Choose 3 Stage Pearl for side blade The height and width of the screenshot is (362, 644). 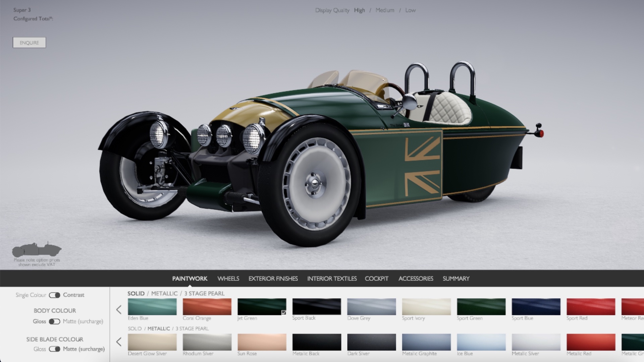point(192,328)
